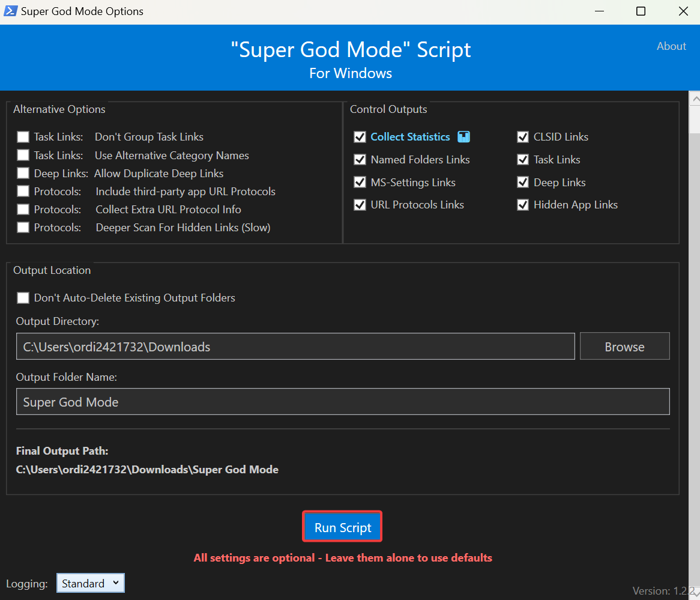
Task: Toggle MS-Settings Links checkbox
Action: tap(360, 182)
